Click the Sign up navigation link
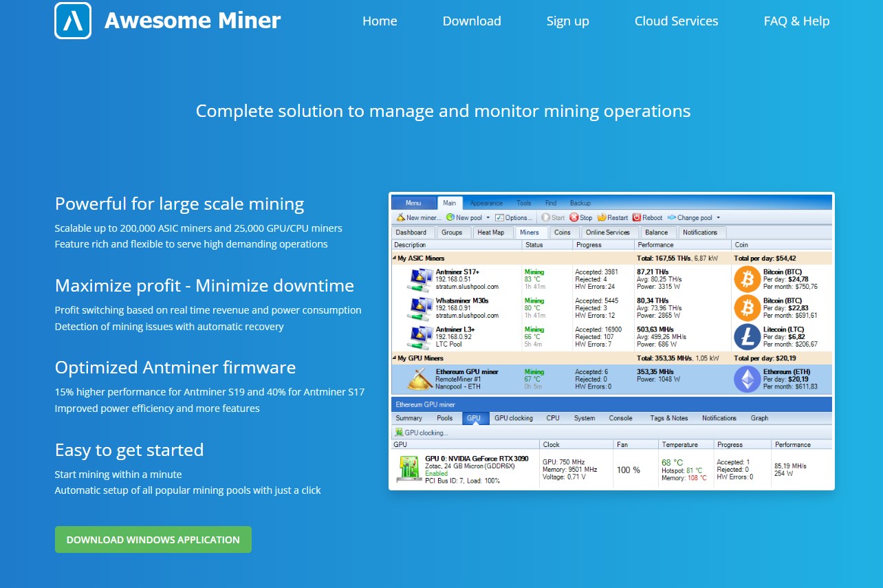Viewport: 883px width, 588px height. click(568, 21)
